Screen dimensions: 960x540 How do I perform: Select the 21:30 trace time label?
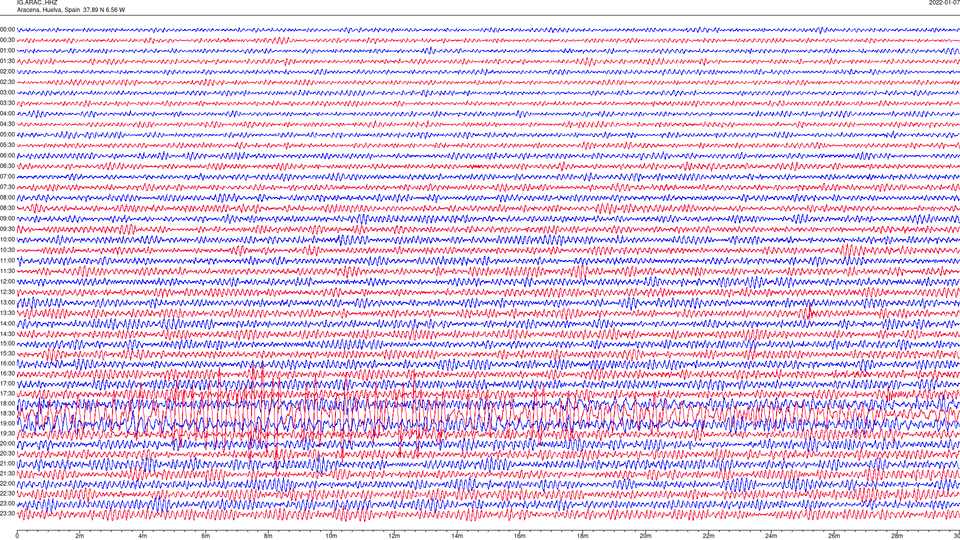point(8,473)
